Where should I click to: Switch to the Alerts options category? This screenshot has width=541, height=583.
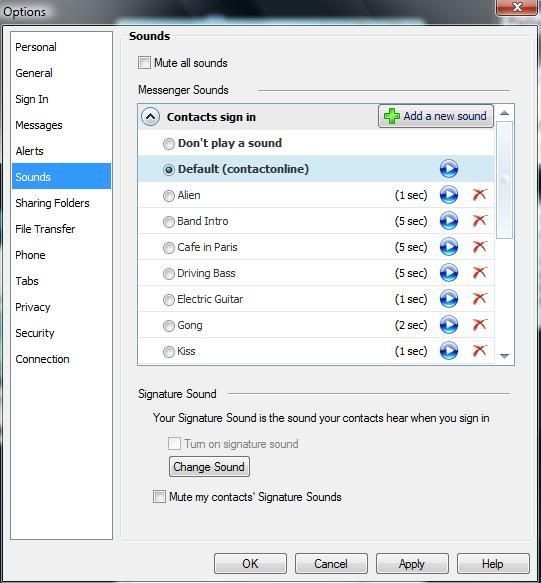click(x=29, y=151)
